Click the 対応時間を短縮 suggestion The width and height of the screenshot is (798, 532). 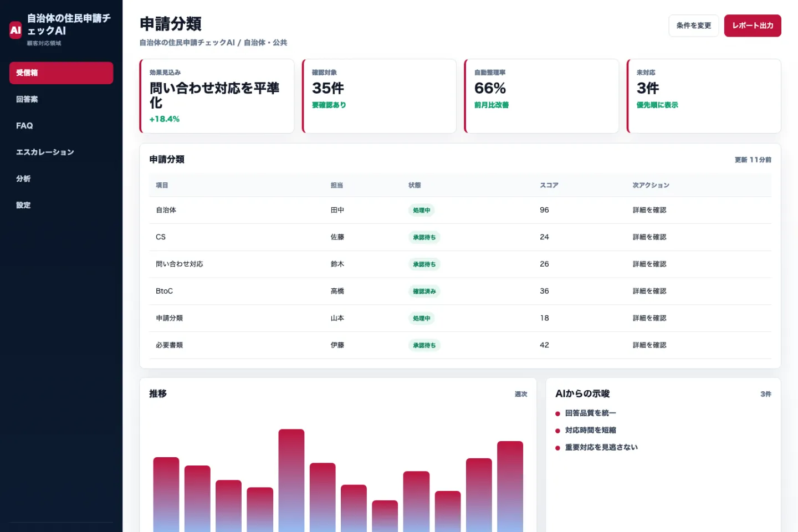[590, 430]
